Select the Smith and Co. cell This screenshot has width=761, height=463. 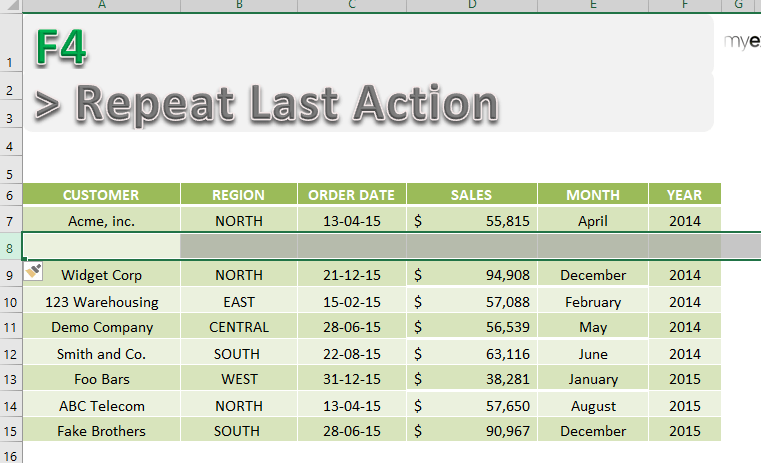pos(101,354)
